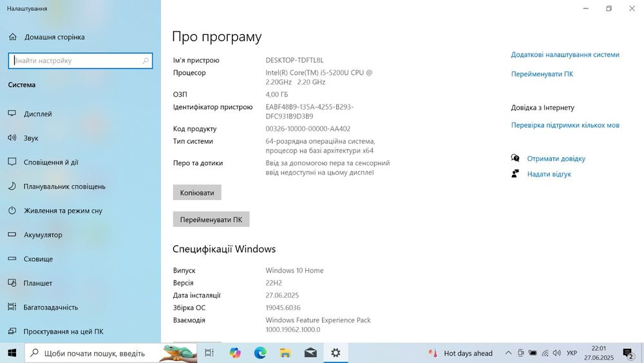Screen dimensions: 644x363
Task: Select device name DESKTOP-TDFTL8L text
Action: pos(294,61)
